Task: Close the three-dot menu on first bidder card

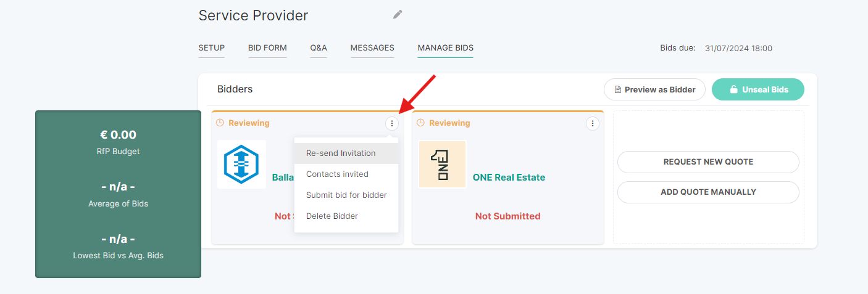Action: point(392,123)
